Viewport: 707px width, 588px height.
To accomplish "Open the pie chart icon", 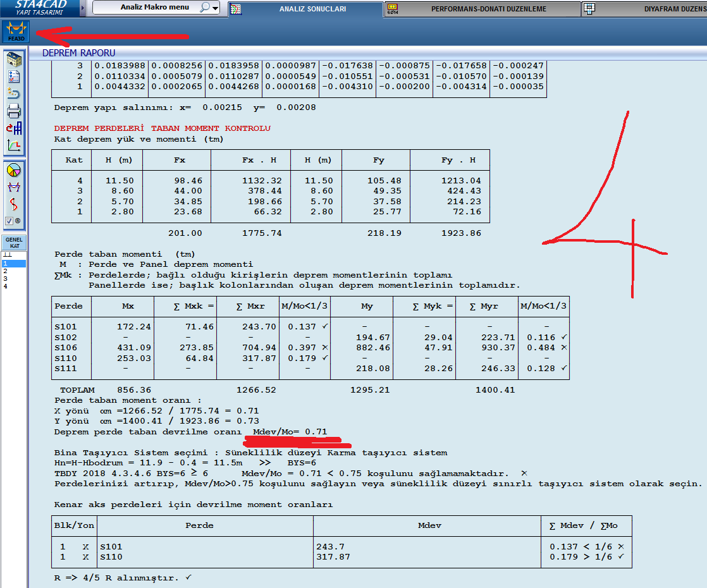I will [x=14, y=169].
